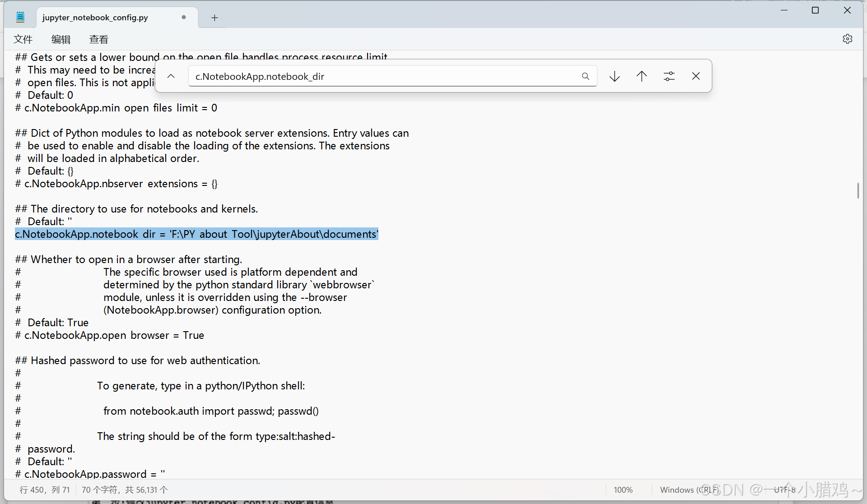Click the line/column indicator '行 450, 列 71'

pos(45,490)
